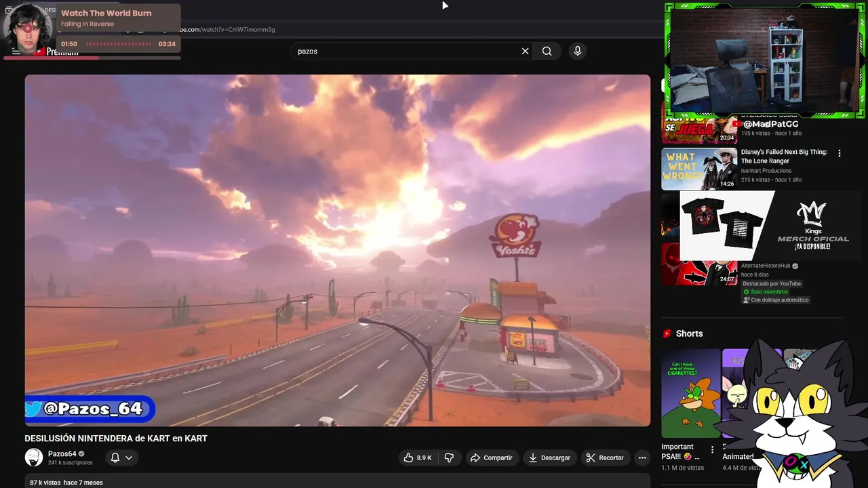Click the '241 k suscriptores' text

click(x=71, y=463)
